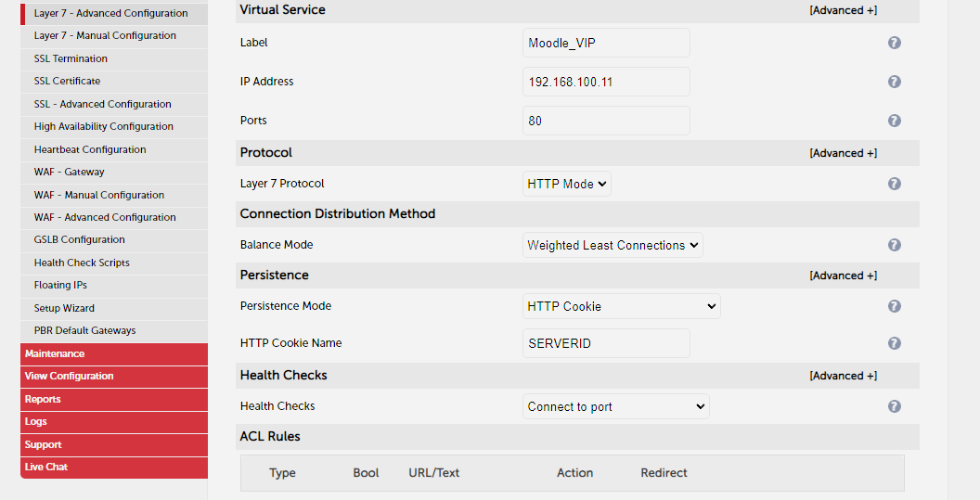
Task: Click the URL/Text column header in ACL Rules
Action: (x=433, y=473)
